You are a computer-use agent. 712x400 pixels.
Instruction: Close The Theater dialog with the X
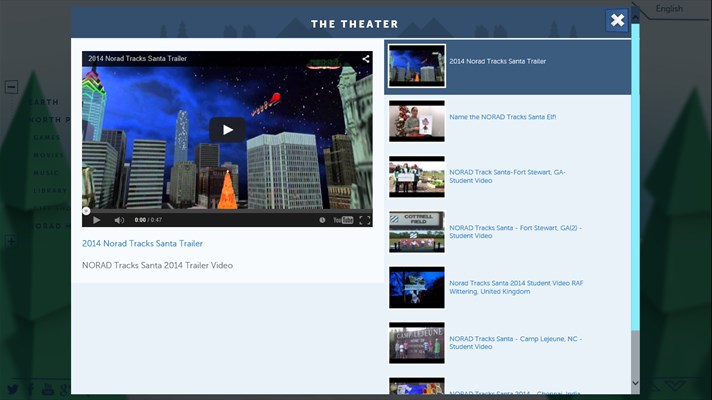[x=617, y=20]
